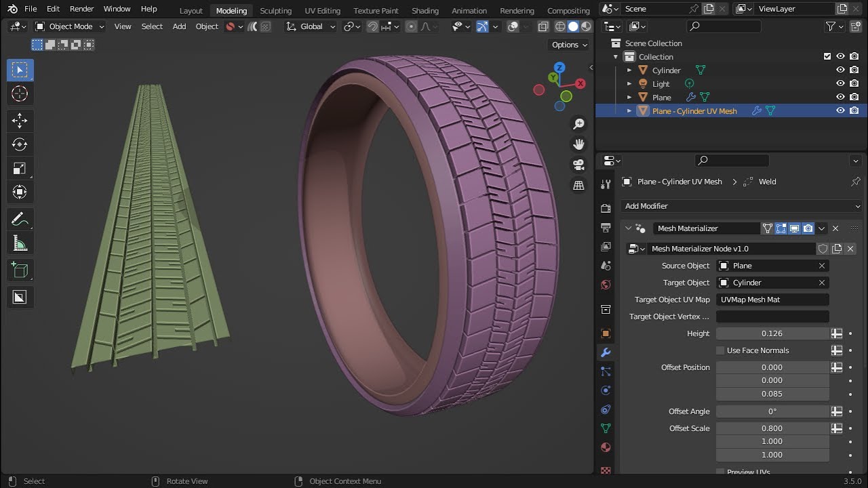
Task: Click the viewport Select menu
Action: click(152, 26)
